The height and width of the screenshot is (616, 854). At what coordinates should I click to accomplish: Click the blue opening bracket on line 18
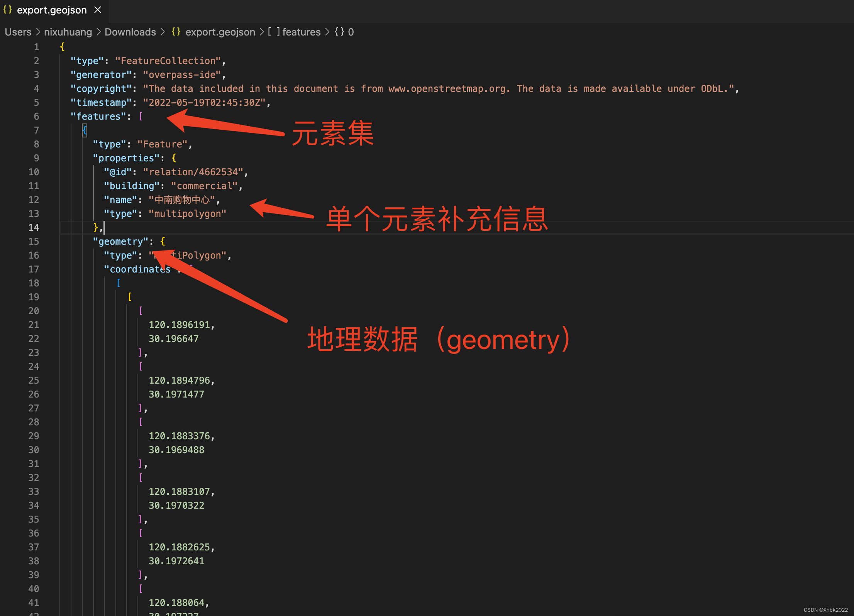[x=119, y=283]
